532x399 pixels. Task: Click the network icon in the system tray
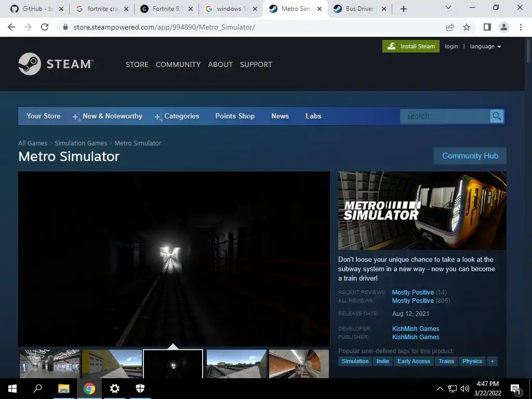pyautogui.click(x=453, y=389)
